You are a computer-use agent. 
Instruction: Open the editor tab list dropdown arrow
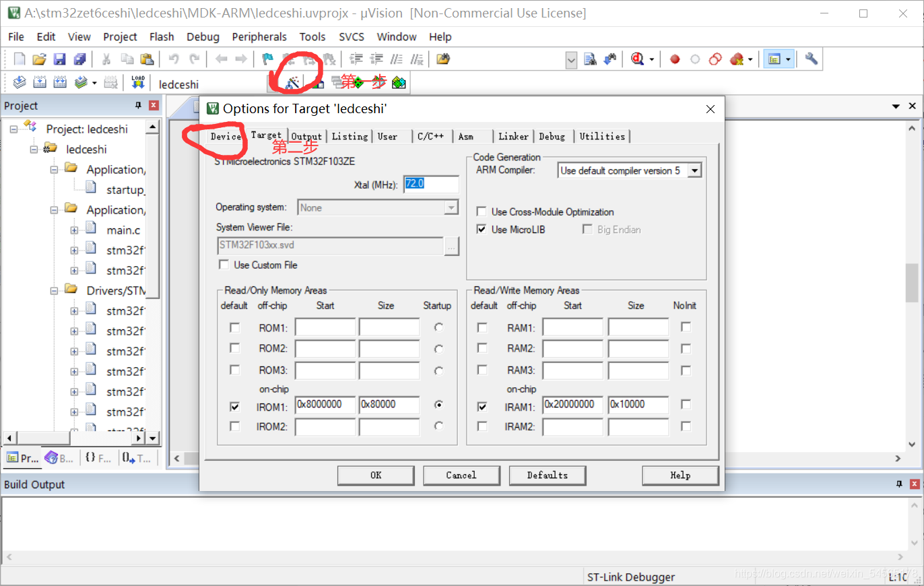(x=896, y=106)
